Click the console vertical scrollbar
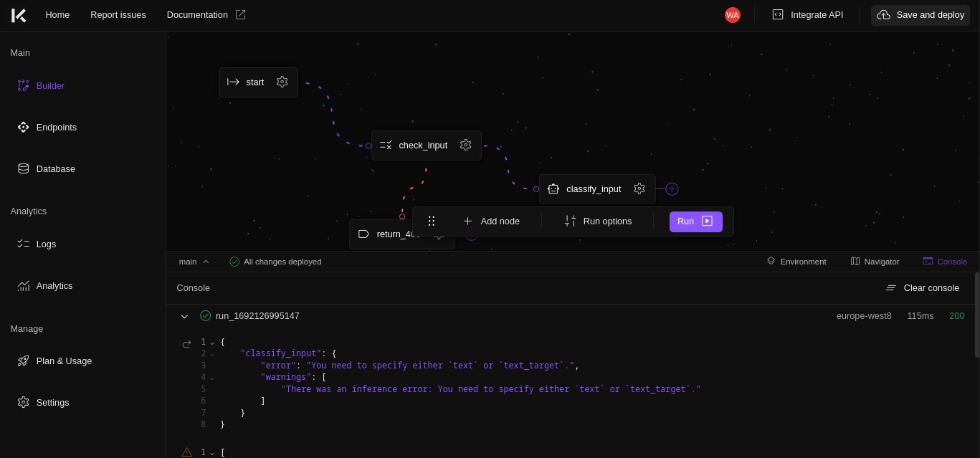The image size is (980, 458). 977,315
